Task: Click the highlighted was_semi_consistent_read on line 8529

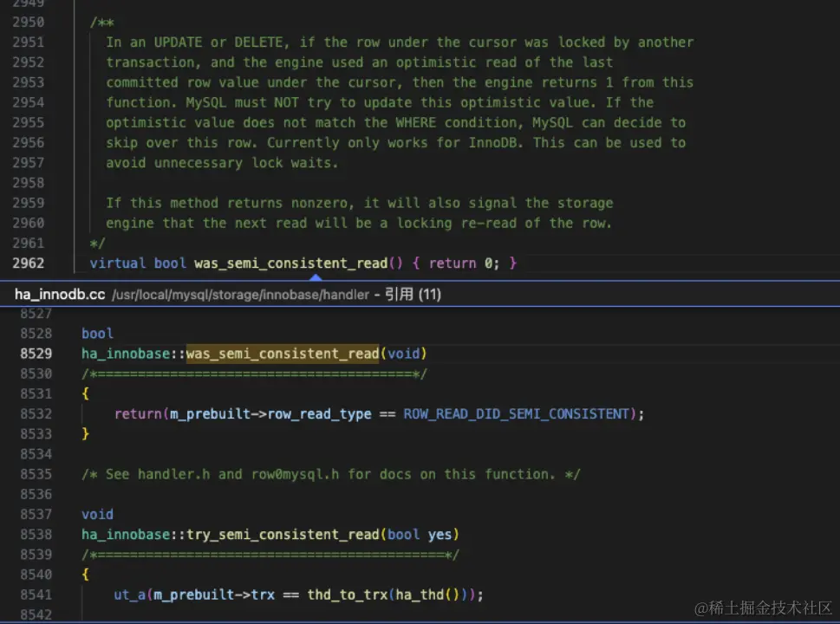Action: [x=283, y=354]
